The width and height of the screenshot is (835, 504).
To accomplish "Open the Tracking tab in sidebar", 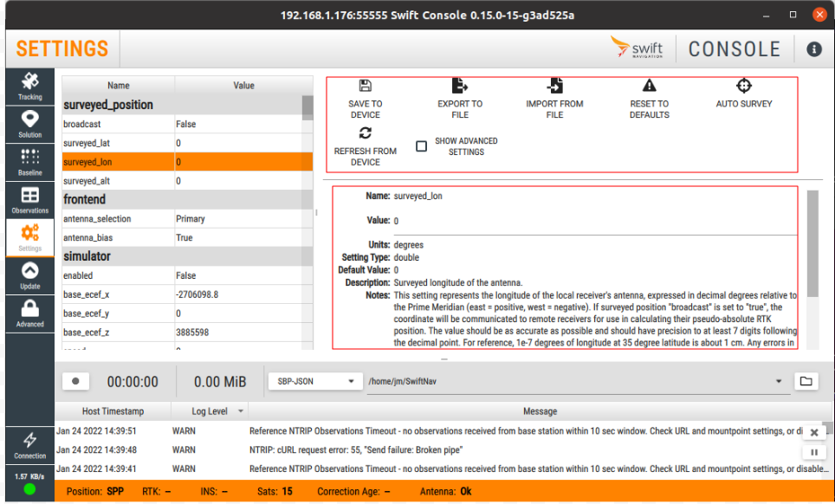I will click(29, 87).
